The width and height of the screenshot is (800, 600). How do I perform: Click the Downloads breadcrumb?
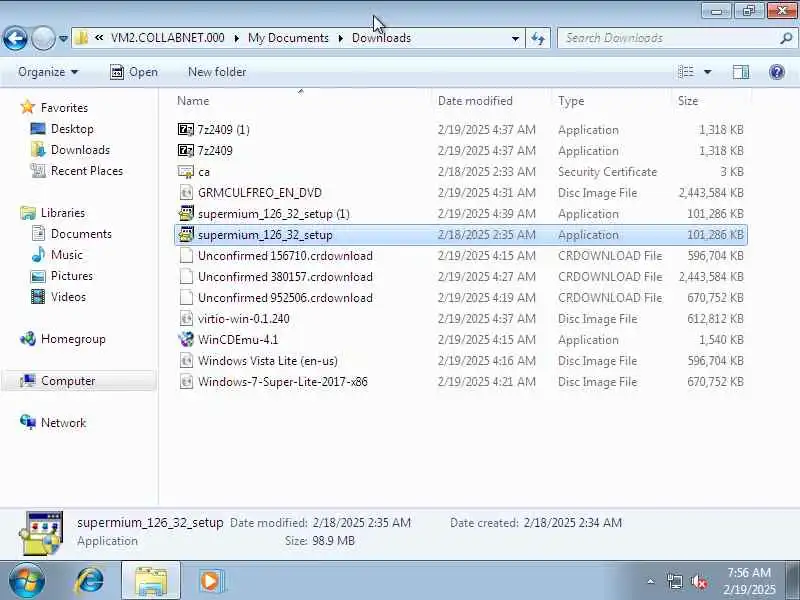click(381, 38)
